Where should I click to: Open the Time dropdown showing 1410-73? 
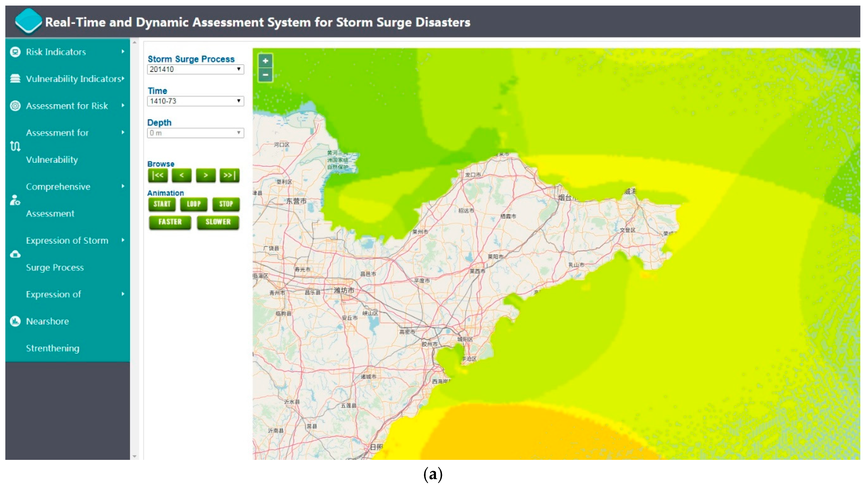click(x=195, y=101)
